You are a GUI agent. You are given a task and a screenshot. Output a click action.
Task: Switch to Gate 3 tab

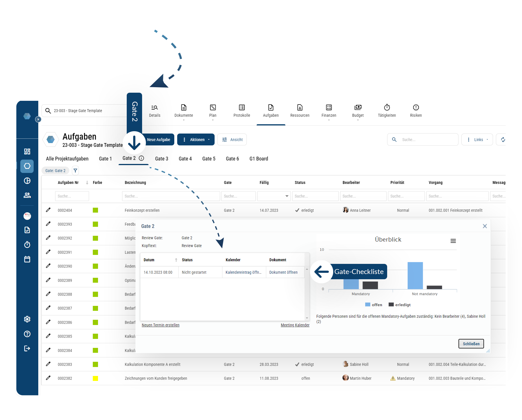(162, 159)
